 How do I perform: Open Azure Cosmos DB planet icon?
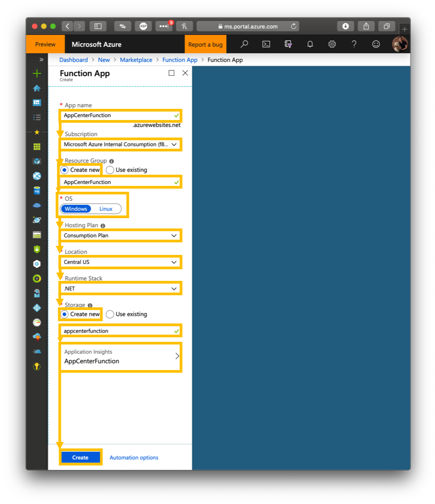(37, 220)
